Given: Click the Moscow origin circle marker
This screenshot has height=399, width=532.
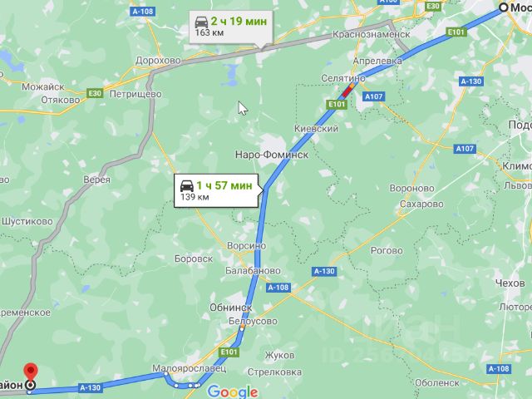Looking at the screenshot, I should point(504,7).
